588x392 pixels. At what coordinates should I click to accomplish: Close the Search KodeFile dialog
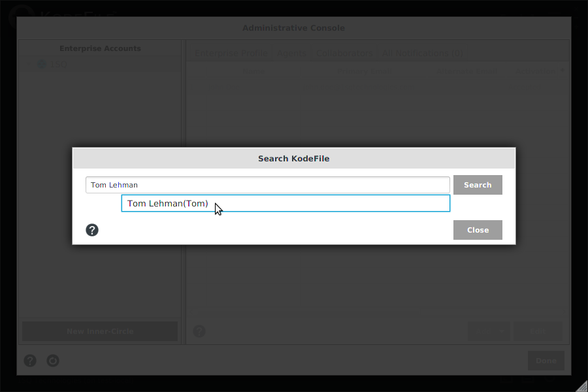[478, 230]
